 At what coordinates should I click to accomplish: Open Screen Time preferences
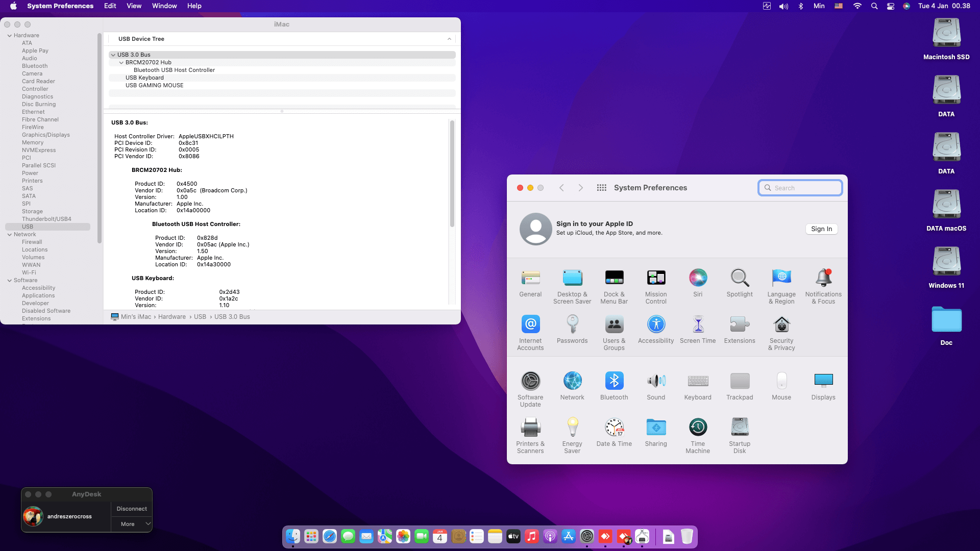coord(698,330)
